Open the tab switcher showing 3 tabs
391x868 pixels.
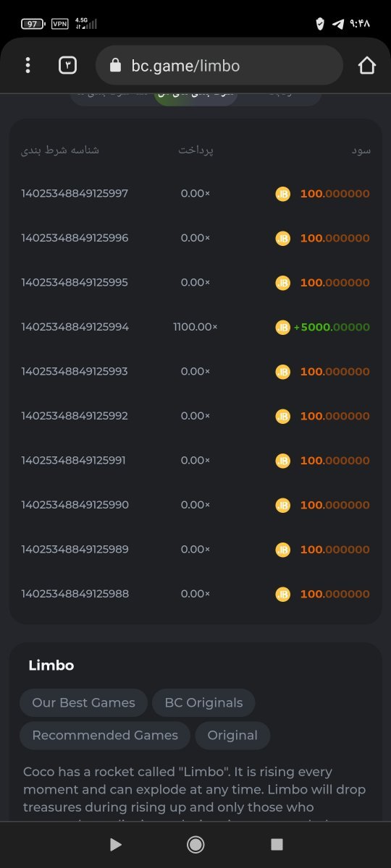[x=67, y=66]
